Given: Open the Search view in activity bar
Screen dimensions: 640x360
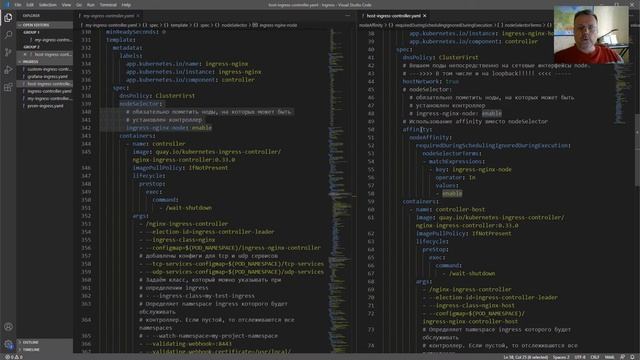Looking at the screenshot, I should [x=8, y=35].
